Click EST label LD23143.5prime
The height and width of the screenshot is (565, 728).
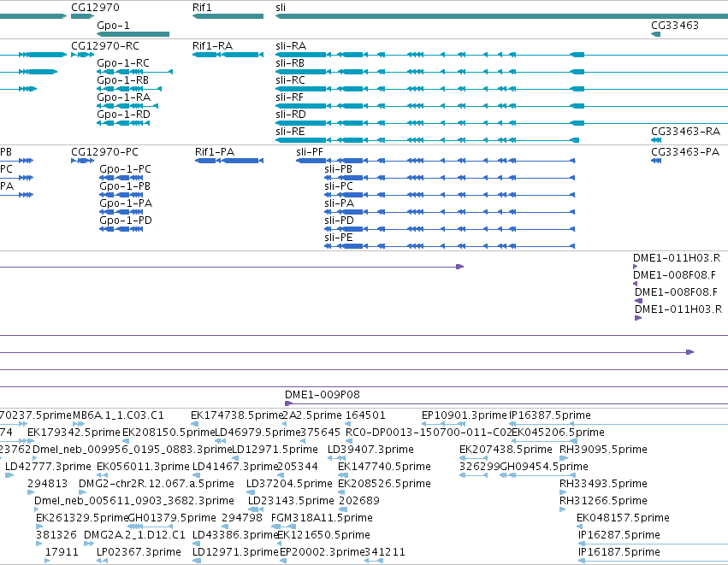(291, 501)
